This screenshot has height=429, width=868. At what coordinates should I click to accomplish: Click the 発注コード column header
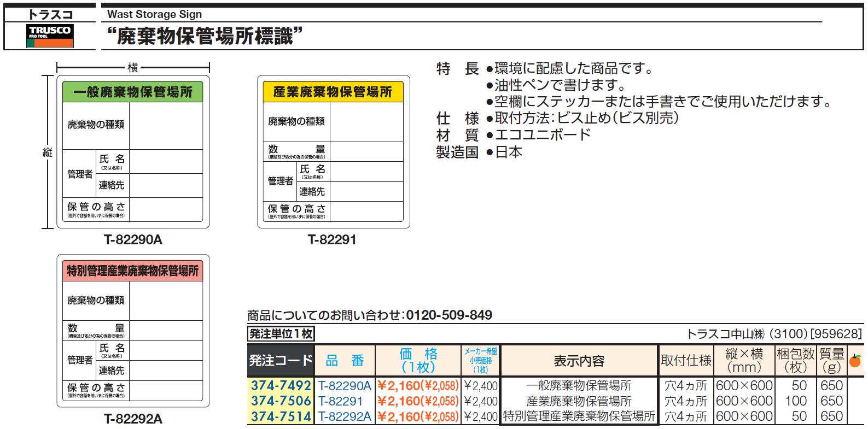pos(281,361)
